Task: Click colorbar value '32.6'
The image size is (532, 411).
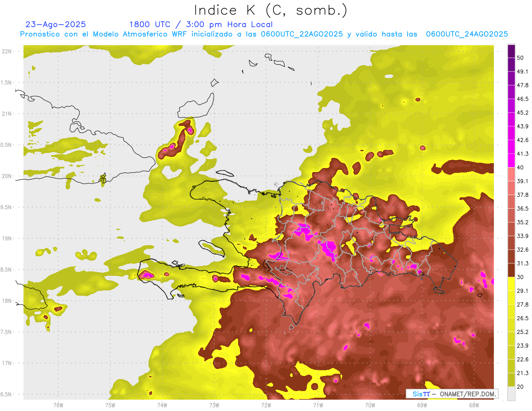Action: pos(522,250)
